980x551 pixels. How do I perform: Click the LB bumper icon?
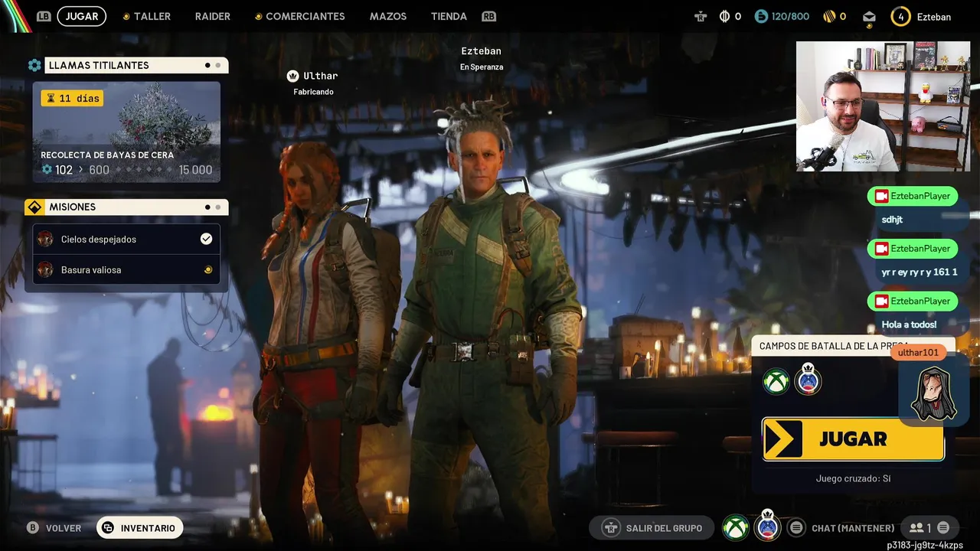(44, 16)
